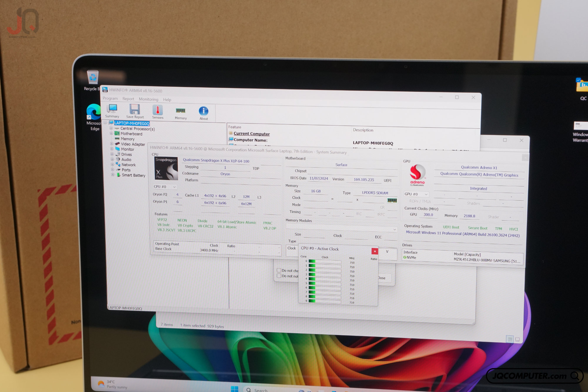The image size is (588, 392).
Task: Select the Motherboard tree item
Action: 131,134
